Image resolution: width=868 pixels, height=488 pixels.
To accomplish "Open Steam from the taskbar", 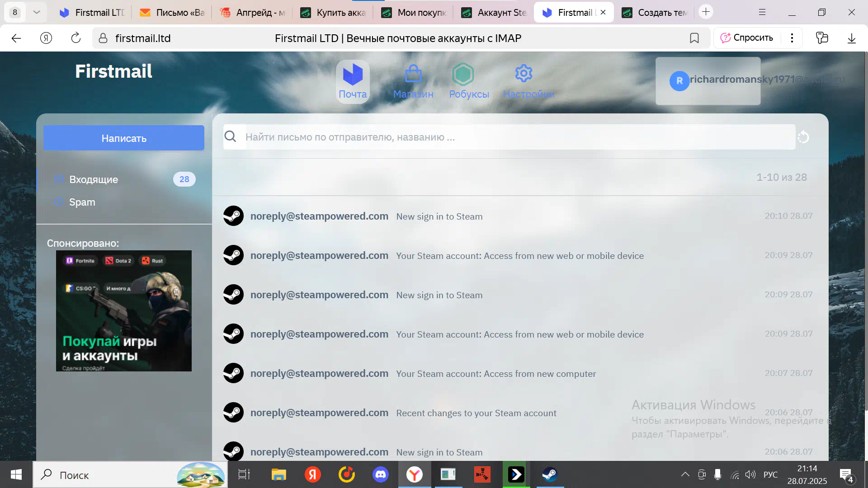I will (x=550, y=474).
